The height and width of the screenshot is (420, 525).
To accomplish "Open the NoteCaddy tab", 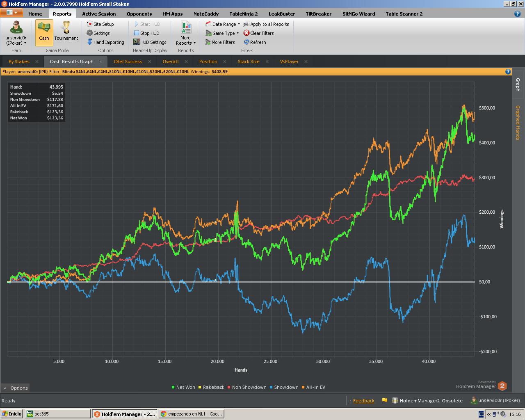I will click(x=206, y=14).
